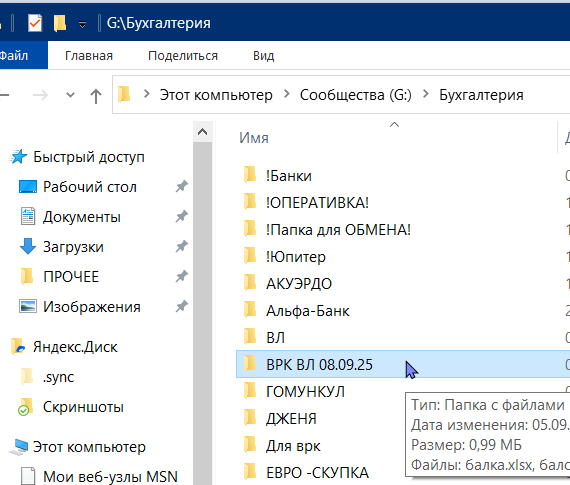Click the navigation pane scroll-up arrow
Screen dimensions: 570x485
click(x=202, y=132)
